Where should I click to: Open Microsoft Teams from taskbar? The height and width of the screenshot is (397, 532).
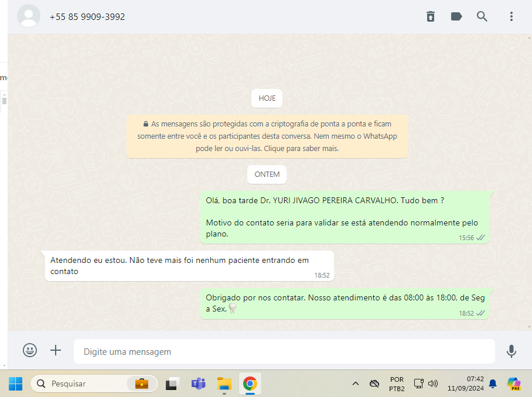tap(199, 384)
